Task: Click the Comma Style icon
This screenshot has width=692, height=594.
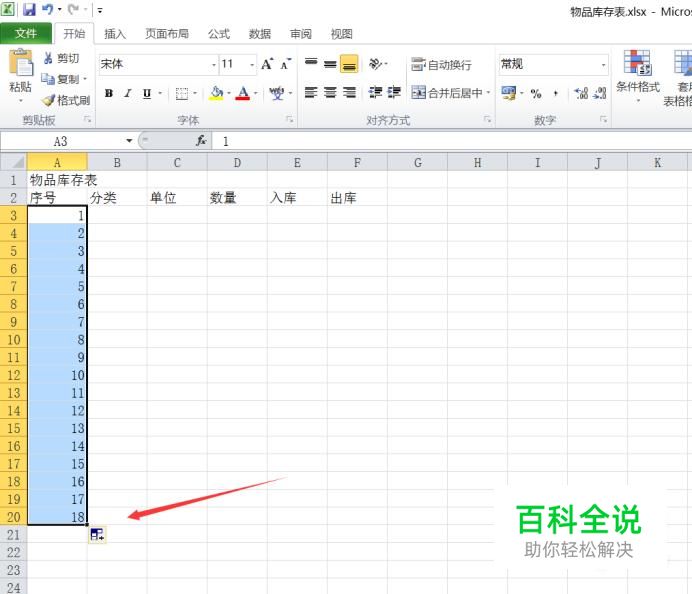Action: 556,94
